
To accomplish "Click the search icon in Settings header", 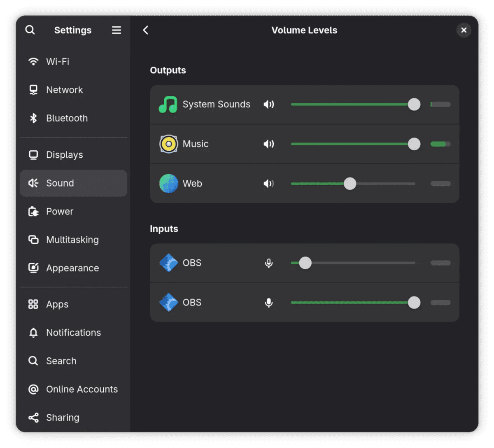I will tap(30, 30).
